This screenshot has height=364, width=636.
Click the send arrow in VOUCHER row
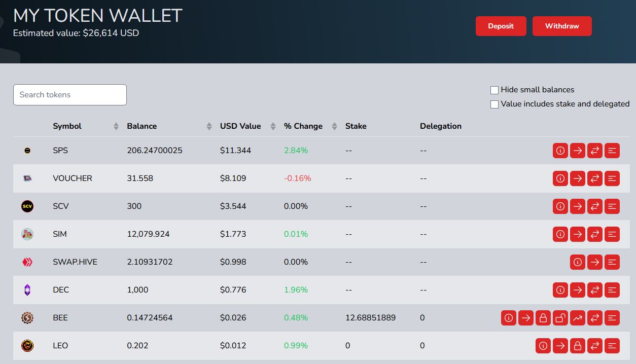(578, 178)
